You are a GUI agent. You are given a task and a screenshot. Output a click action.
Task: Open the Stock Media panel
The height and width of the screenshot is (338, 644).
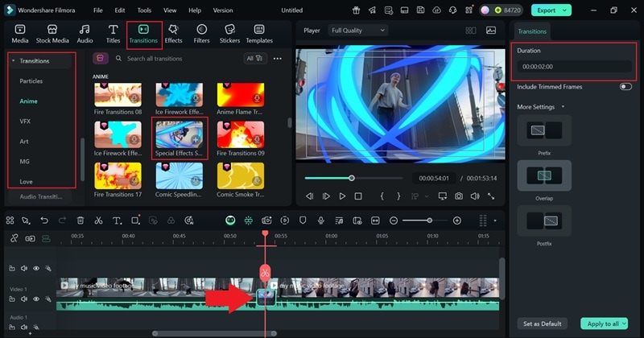coord(52,34)
